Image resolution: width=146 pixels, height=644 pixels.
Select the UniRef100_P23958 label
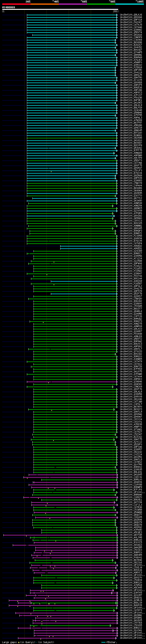(131, 236)
